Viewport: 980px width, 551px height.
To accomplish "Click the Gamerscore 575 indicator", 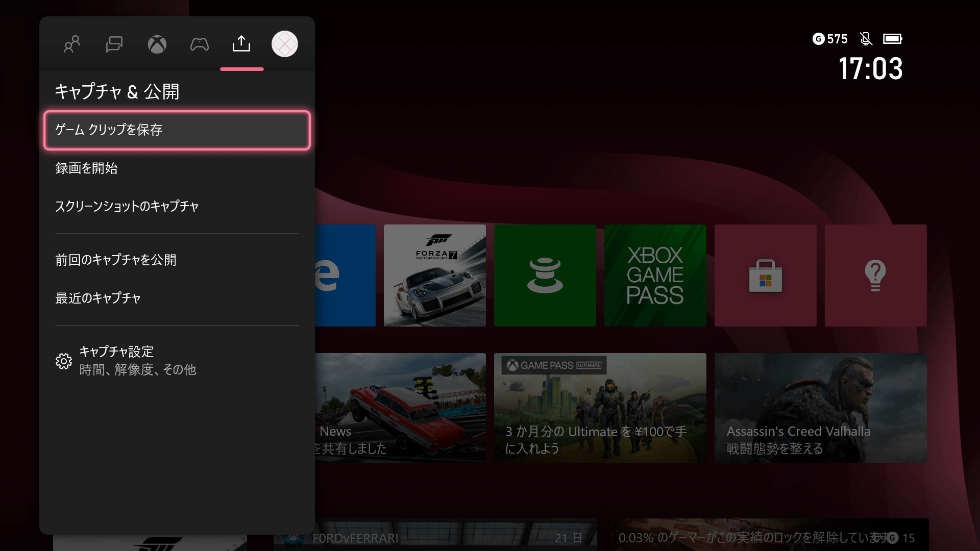I will tap(830, 39).
